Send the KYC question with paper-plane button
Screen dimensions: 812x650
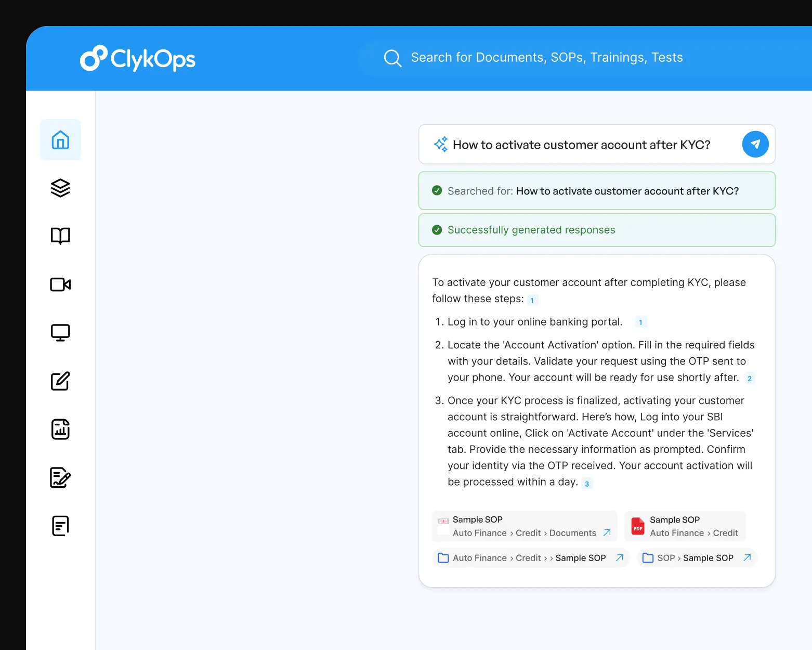click(755, 144)
